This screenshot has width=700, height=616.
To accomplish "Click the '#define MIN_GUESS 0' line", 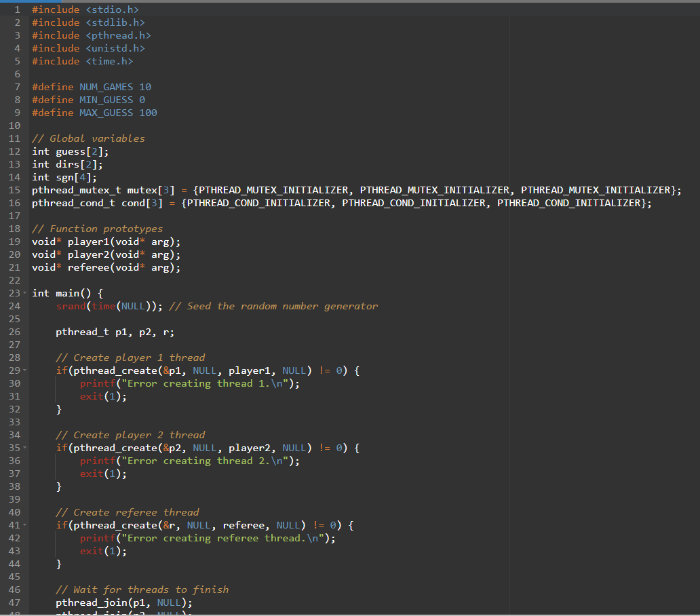I will (x=88, y=100).
